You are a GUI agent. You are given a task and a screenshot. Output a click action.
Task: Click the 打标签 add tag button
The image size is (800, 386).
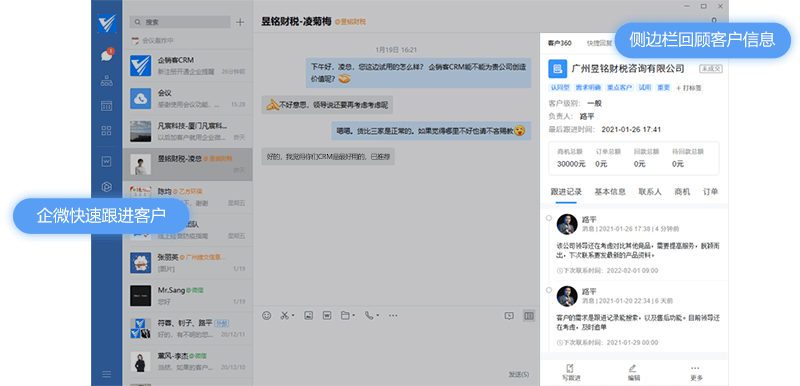point(689,88)
